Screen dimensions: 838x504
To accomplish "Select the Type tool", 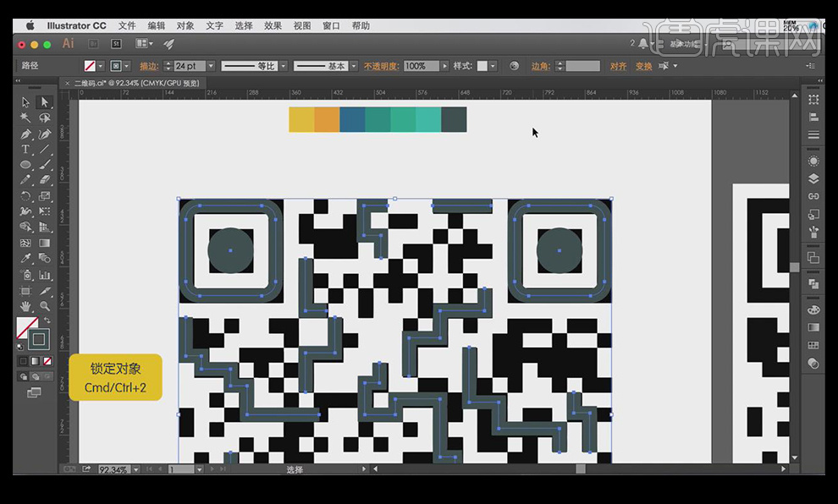I will point(25,149).
